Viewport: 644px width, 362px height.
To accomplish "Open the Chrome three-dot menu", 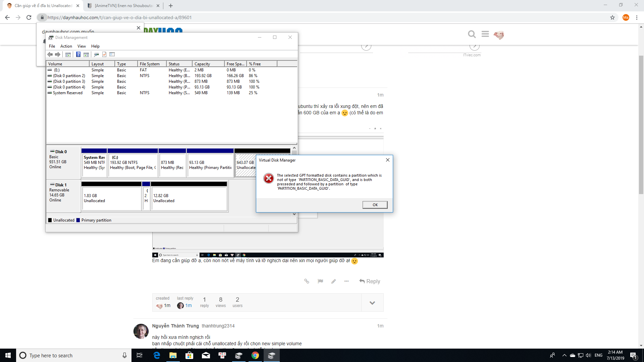I will pyautogui.click(x=637, y=17).
